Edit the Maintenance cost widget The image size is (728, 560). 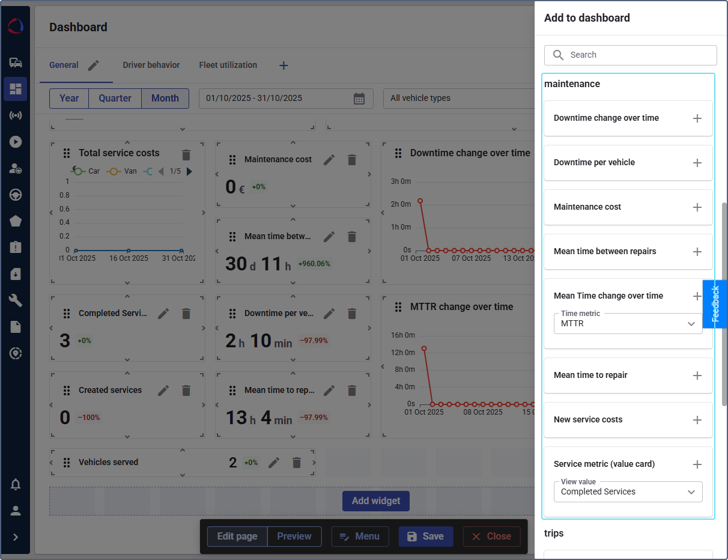coord(329,160)
